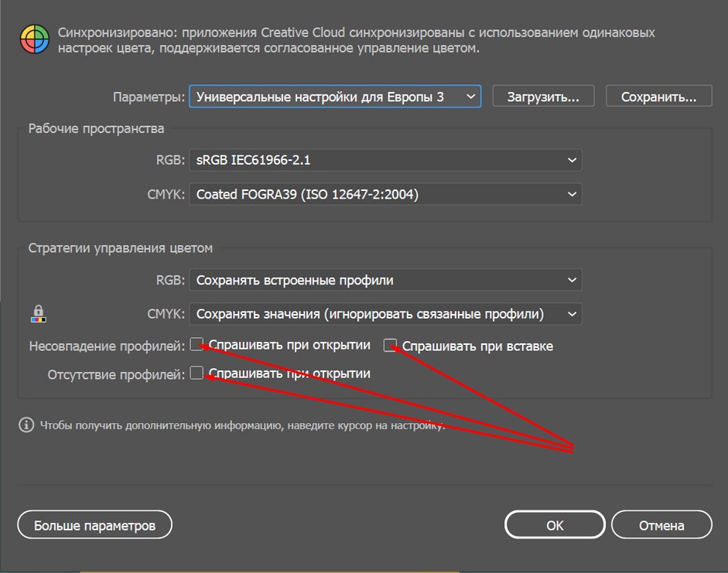Image resolution: width=728 pixels, height=573 pixels.
Task: Open RGB policy Сохранять встроенные профили dropdown
Action: tap(385, 280)
